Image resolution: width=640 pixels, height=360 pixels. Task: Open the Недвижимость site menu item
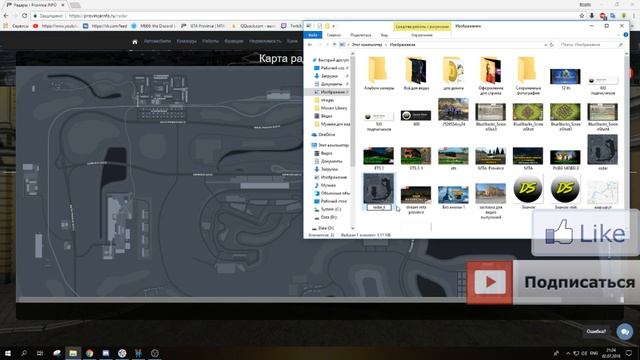265,41
